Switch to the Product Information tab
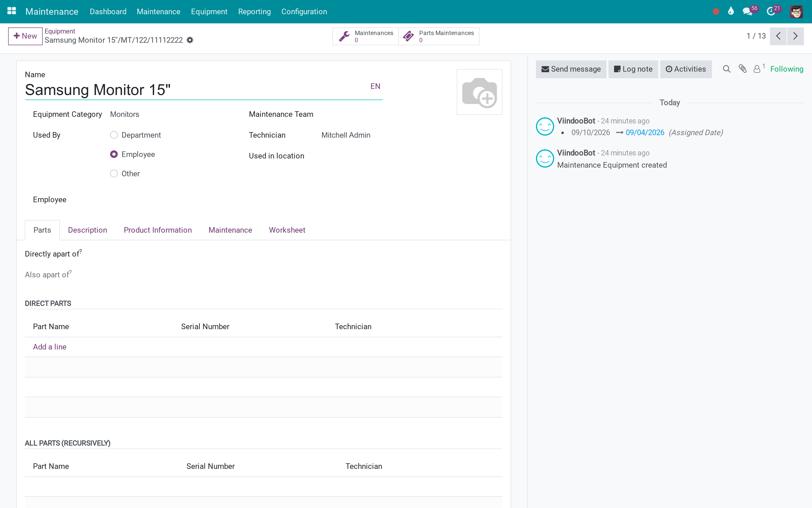The image size is (812, 508). pyautogui.click(x=158, y=230)
